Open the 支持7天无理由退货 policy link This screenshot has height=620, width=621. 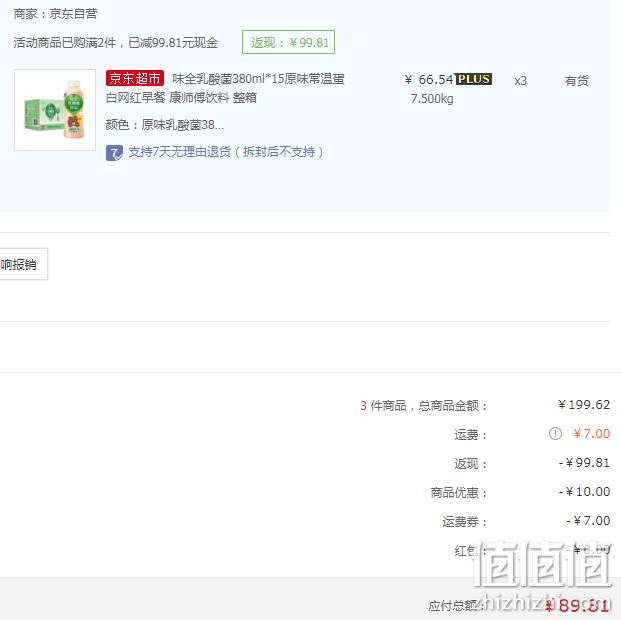[x=226, y=152]
